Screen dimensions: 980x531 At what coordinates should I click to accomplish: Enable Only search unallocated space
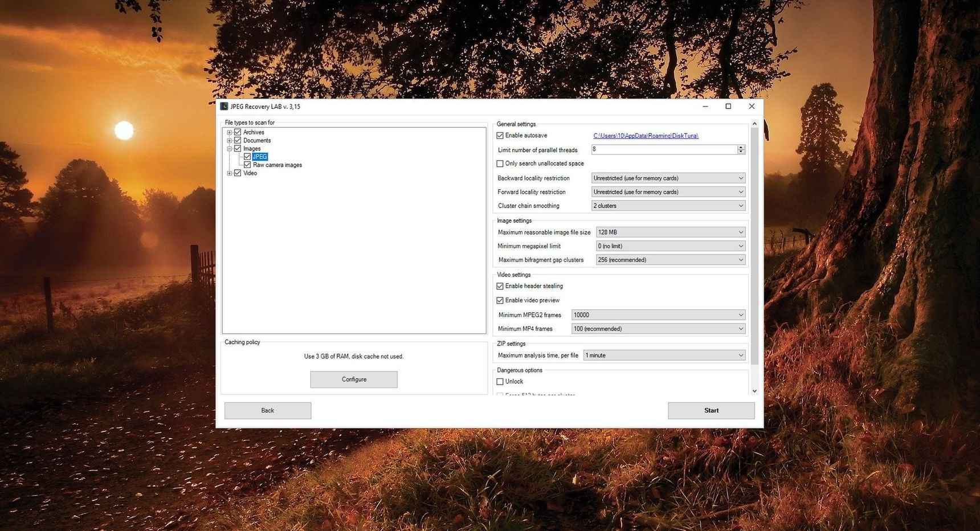[x=500, y=164]
